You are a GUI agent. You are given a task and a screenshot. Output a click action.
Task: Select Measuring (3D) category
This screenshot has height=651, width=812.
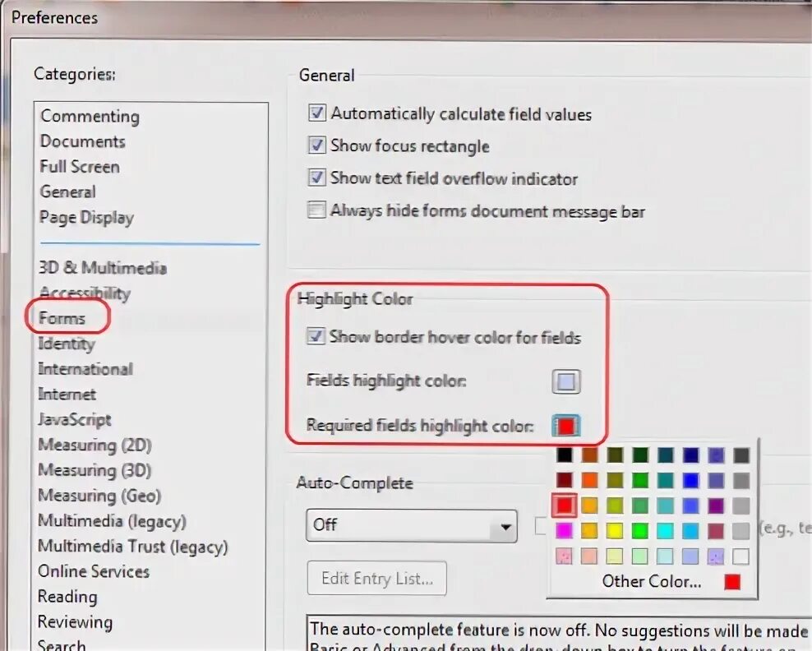(95, 470)
